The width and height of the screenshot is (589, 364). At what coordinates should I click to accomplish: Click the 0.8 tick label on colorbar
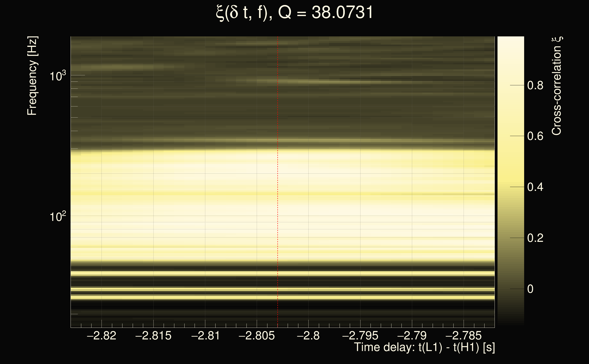[x=535, y=86]
